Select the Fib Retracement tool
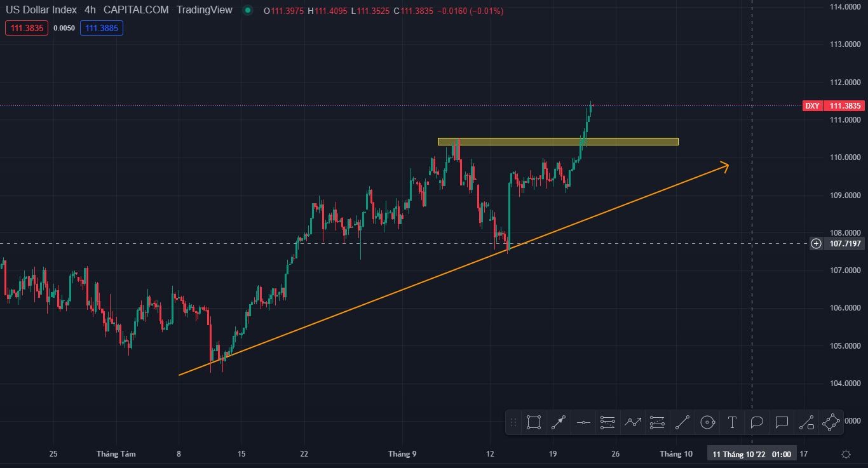The image size is (868, 468). (608, 422)
